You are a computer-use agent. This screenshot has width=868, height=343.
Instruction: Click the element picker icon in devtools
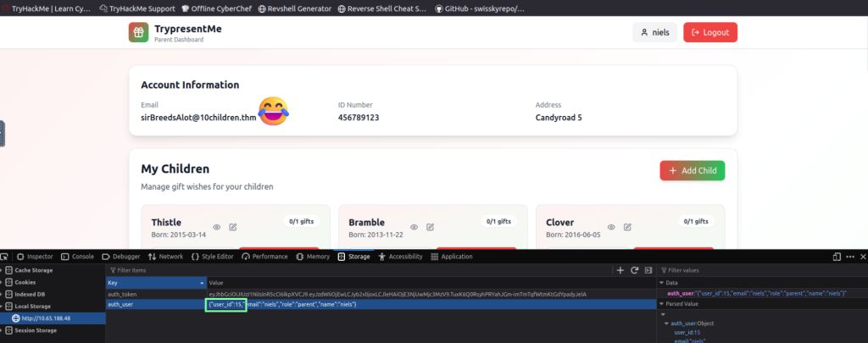tap(6, 257)
